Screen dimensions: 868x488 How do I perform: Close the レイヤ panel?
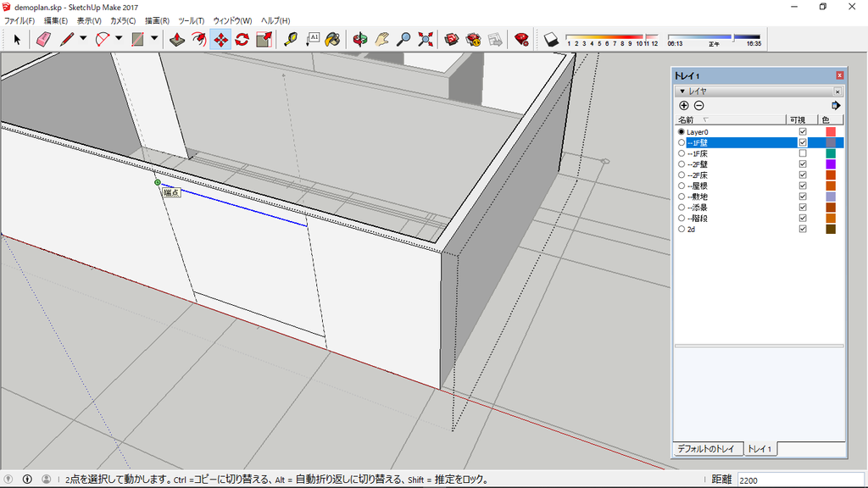837,91
